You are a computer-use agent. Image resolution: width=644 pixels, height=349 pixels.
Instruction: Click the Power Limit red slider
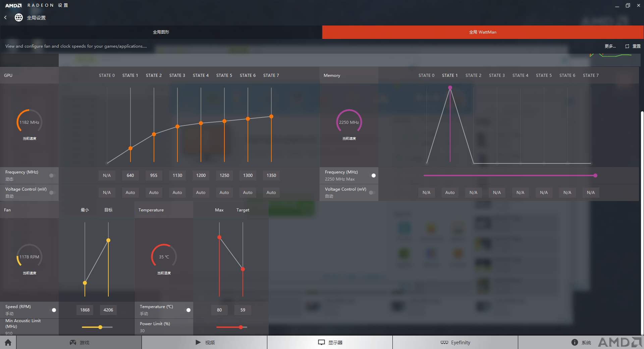(x=232, y=327)
